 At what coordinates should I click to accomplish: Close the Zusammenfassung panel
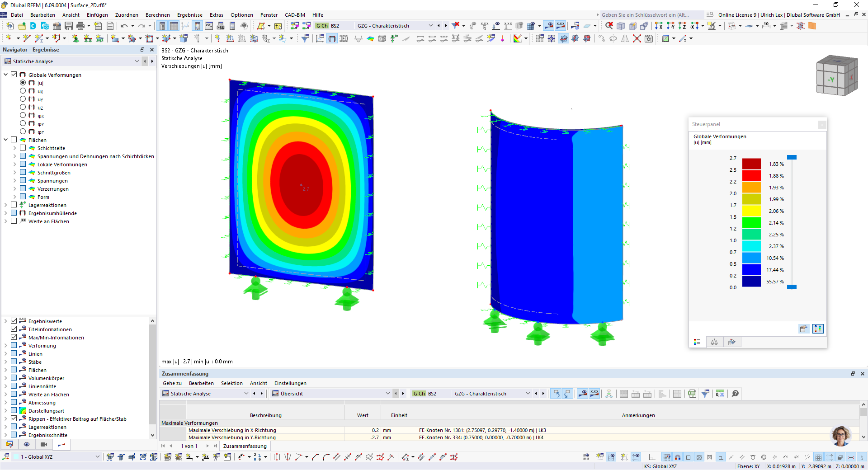coord(862,374)
